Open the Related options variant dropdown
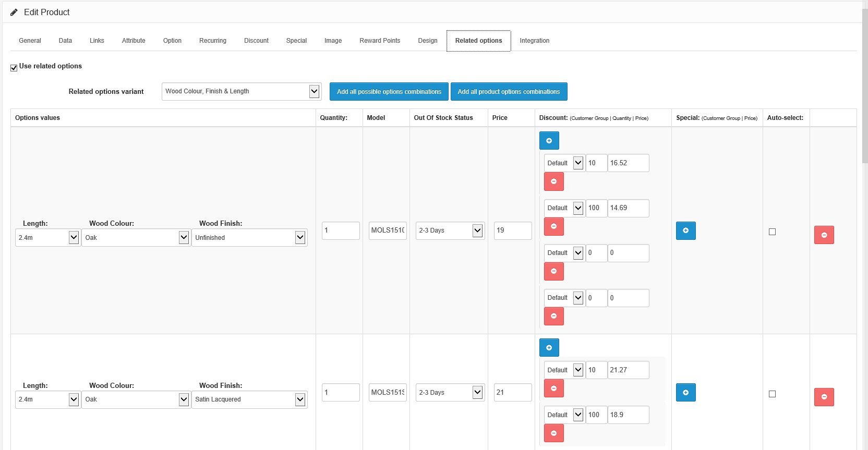Viewport: 868px width, 450px height. (x=242, y=91)
